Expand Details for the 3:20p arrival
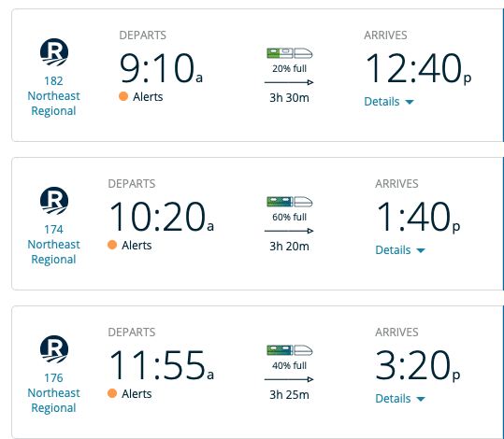Image resolution: width=504 pixels, height=439 pixels. click(x=400, y=399)
